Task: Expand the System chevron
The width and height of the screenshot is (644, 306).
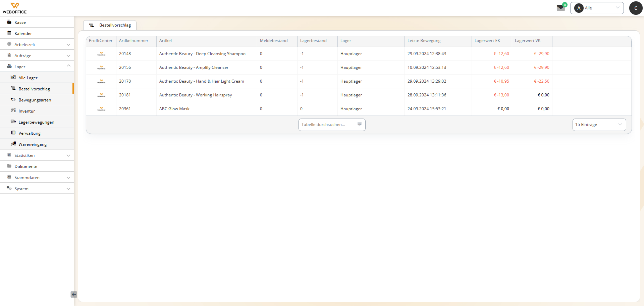Action: pyautogui.click(x=68, y=189)
